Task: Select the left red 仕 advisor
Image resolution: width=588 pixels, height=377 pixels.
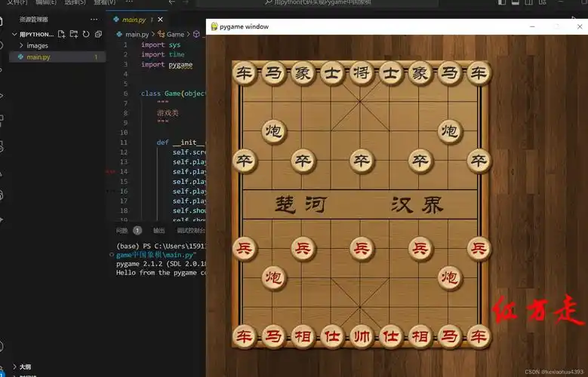Action: (x=332, y=336)
